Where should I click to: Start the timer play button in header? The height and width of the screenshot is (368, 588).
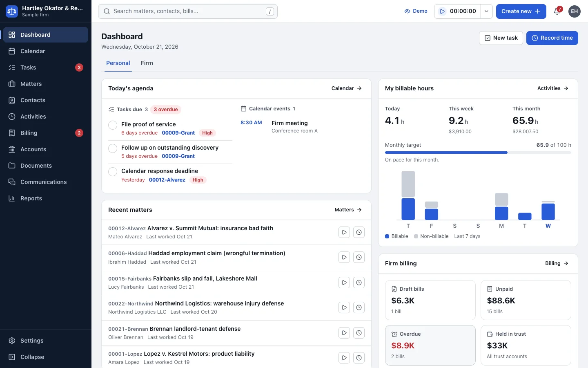[442, 11]
